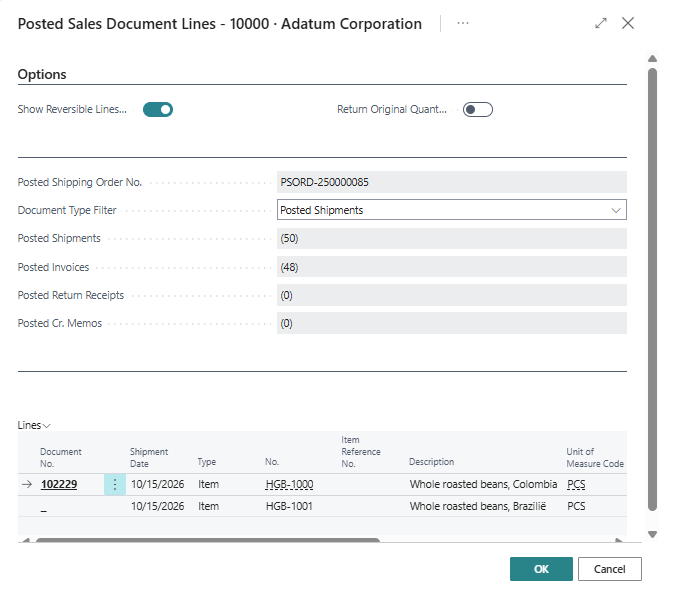The image size is (696, 598).
Task: Close the Posted Sales Document Lines dialog
Action: point(628,23)
